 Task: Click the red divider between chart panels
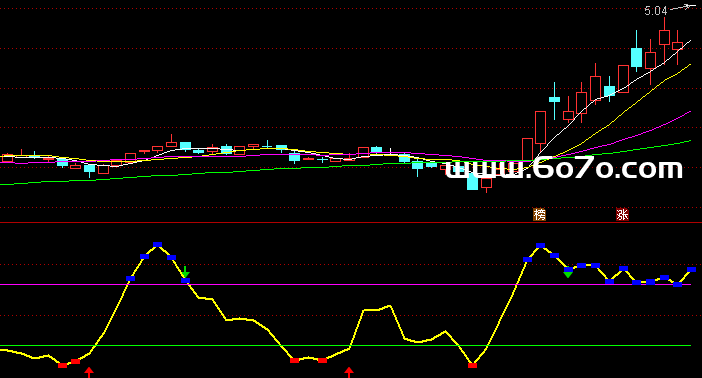[x=351, y=222]
